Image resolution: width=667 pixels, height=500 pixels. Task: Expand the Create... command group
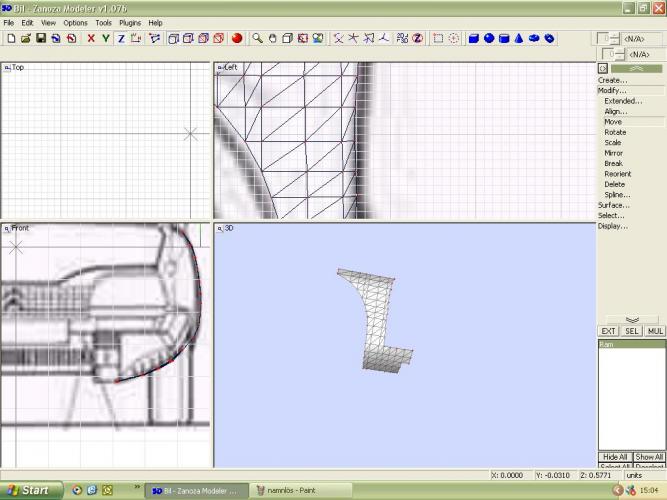(613, 80)
